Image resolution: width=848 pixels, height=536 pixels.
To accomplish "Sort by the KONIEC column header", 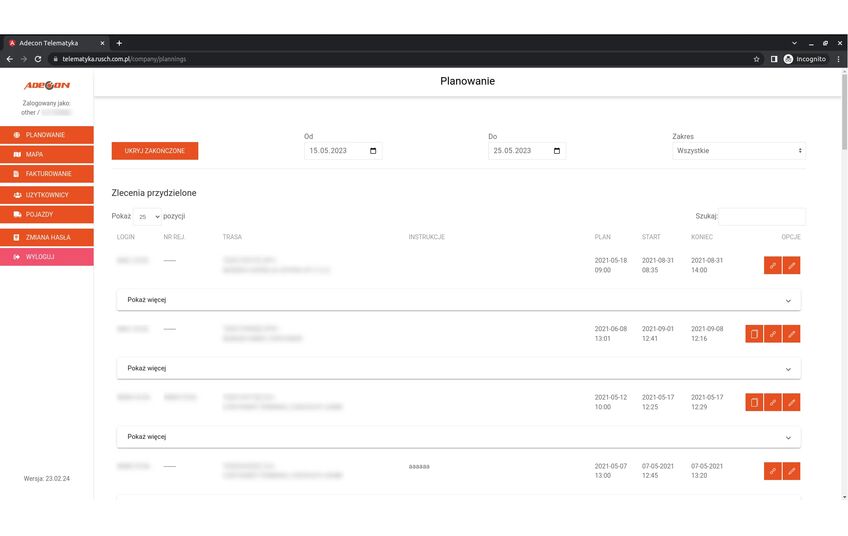I will pos(701,237).
